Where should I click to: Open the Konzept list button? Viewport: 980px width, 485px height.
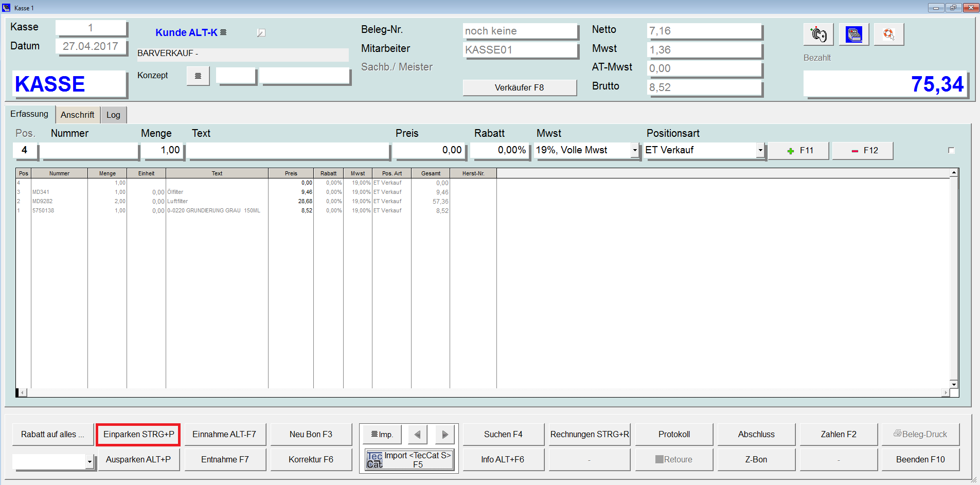(198, 76)
